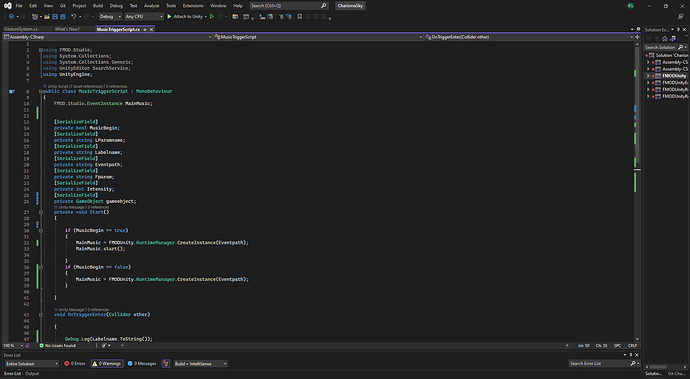Viewport: 690px width, 379px height.
Task: Pin the MusicTriggerScript.cs tab
Action: pos(145,29)
